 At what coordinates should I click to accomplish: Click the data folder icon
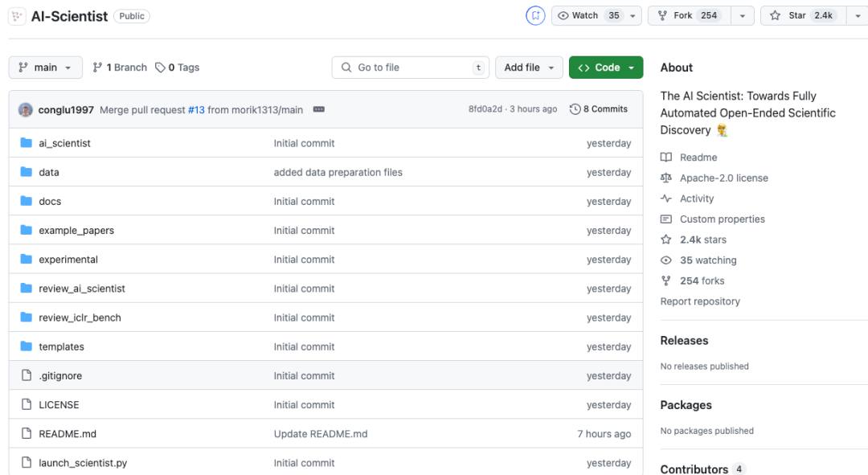(26, 172)
